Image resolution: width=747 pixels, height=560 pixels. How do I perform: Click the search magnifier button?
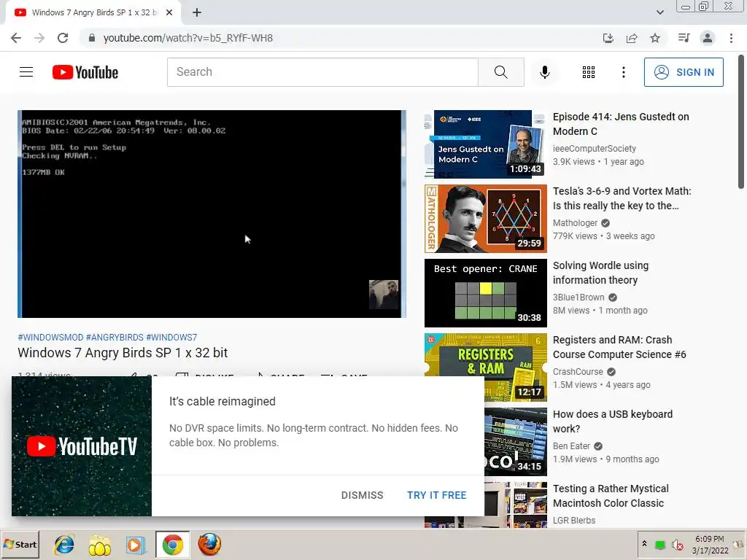(500, 72)
